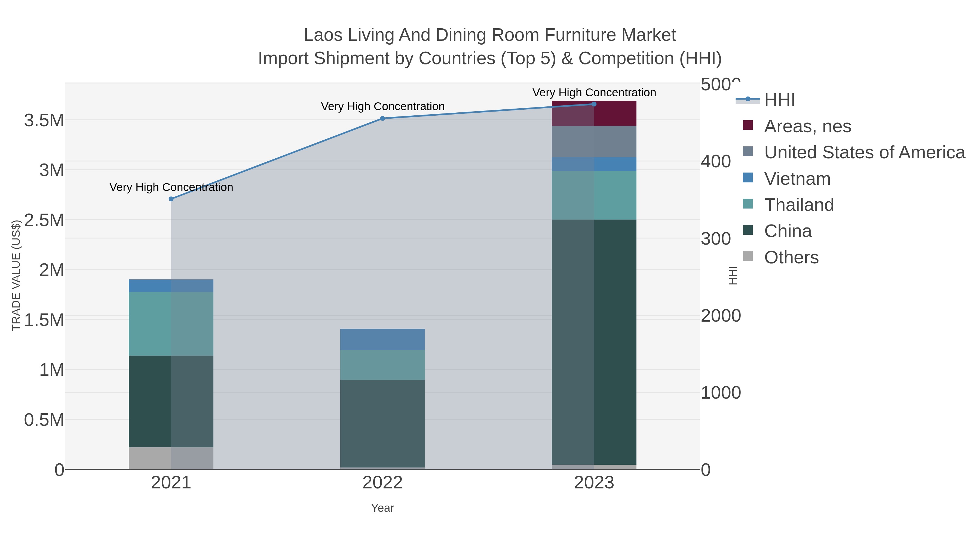Viewport: 980px width, 551px height.
Task: Toggle the HHI legend entry
Action: [x=765, y=100]
